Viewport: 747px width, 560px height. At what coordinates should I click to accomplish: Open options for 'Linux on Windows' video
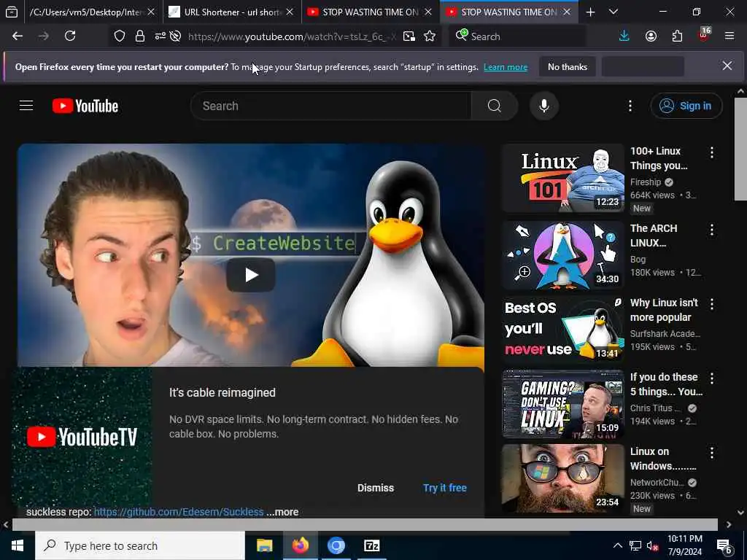click(712, 453)
